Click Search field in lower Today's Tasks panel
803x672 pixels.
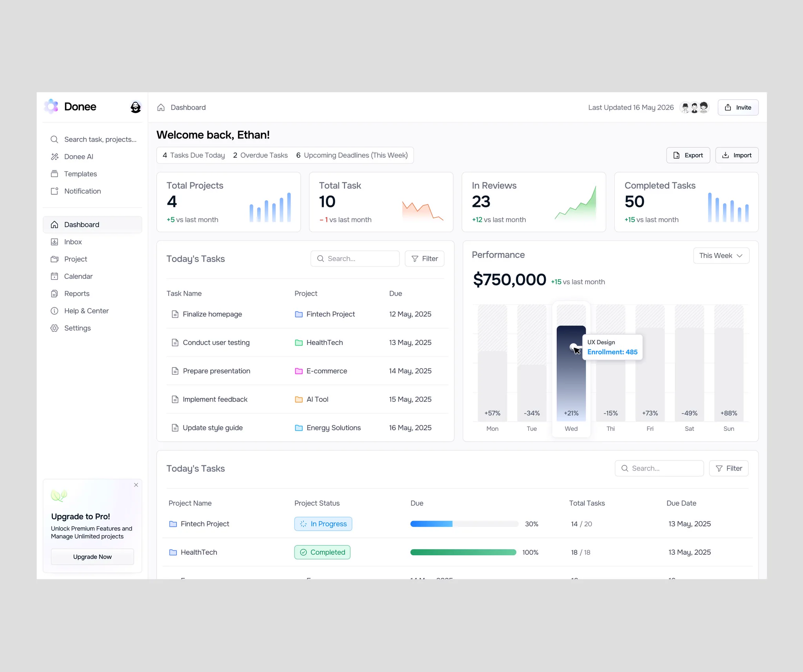(659, 469)
